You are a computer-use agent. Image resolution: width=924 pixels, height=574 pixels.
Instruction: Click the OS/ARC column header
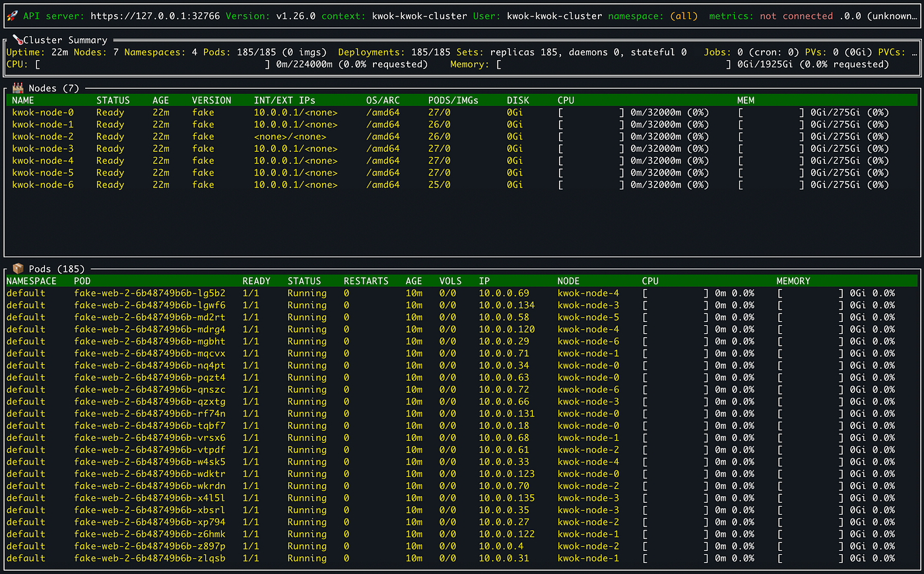(x=383, y=100)
